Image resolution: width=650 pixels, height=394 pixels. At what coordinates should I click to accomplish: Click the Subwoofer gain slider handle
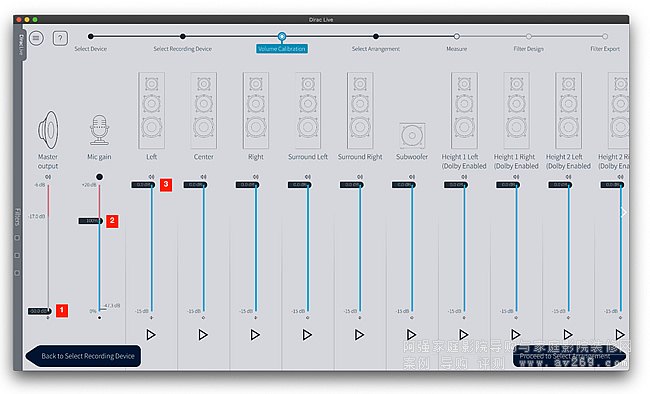404,185
